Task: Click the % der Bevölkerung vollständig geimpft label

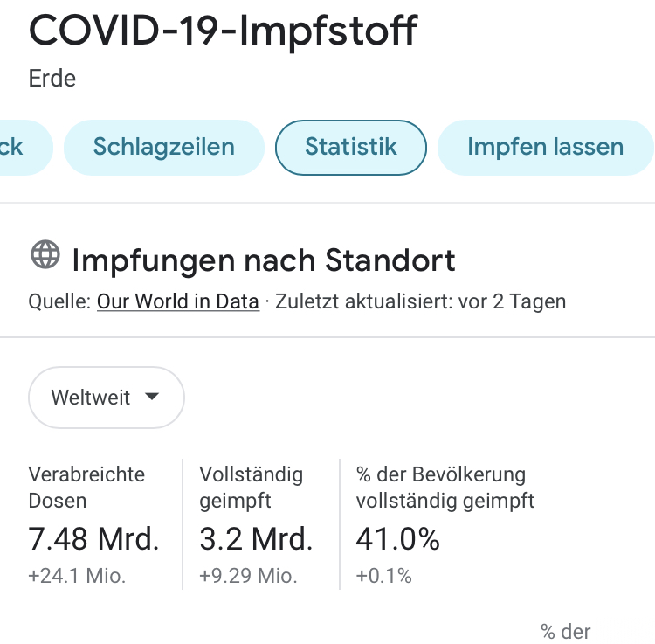Action: pyautogui.click(x=445, y=488)
